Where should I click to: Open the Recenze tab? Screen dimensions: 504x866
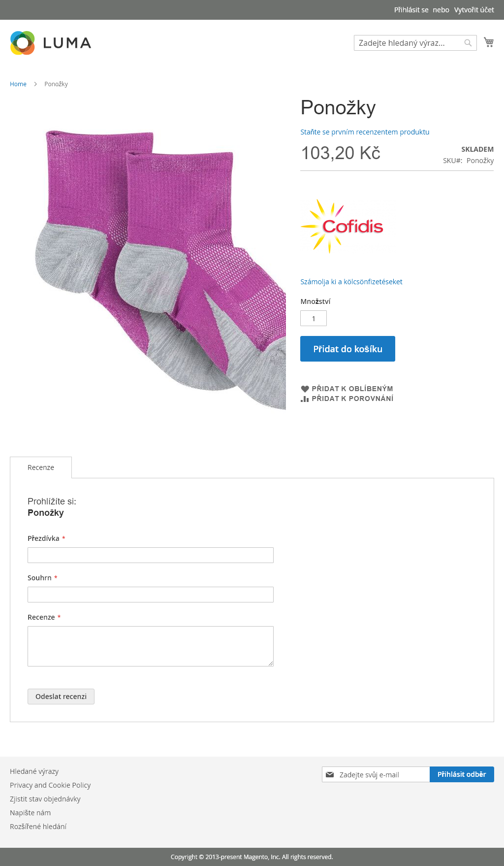pyautogui.click(x=41, y=467)
